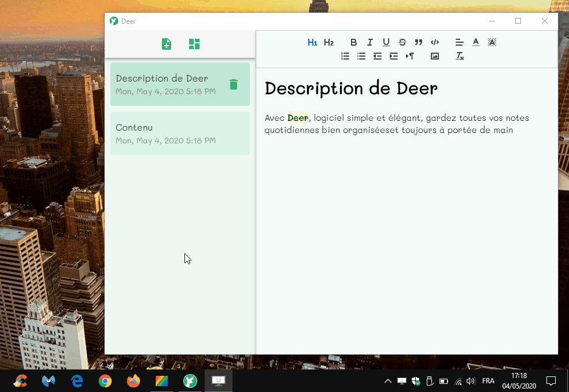This screenshot has width=569, height=392.
Task: Open the taskbar clock and calendar
Action: tap(519, 381)
